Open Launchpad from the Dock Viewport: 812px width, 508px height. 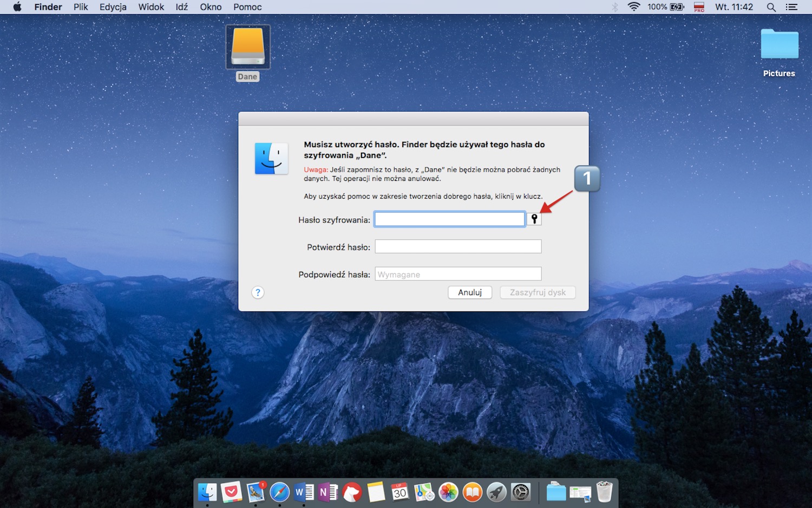[496, 492]
